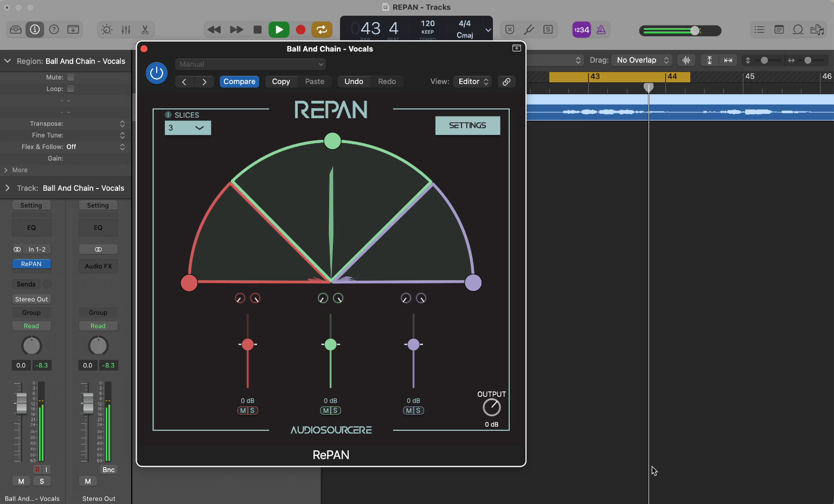Go to previous preset arrow
The image size is (834, 504).
184,82
